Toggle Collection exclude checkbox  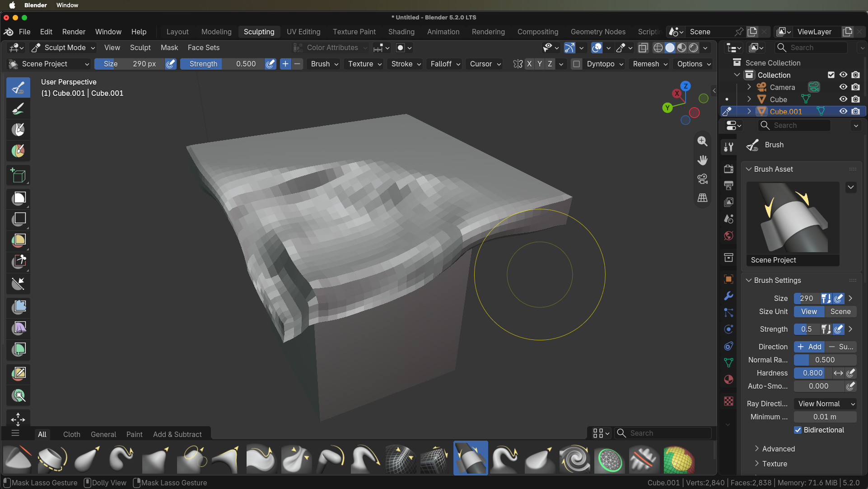(831, 75)
